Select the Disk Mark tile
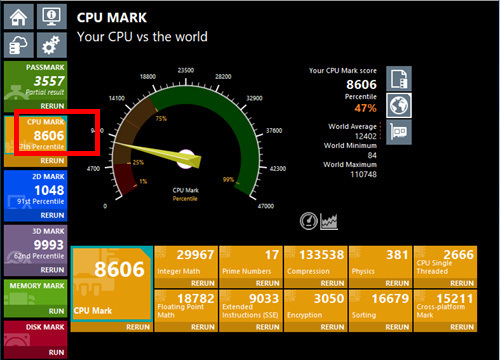Viewport: 500px width, 360px height. (36, 334)
